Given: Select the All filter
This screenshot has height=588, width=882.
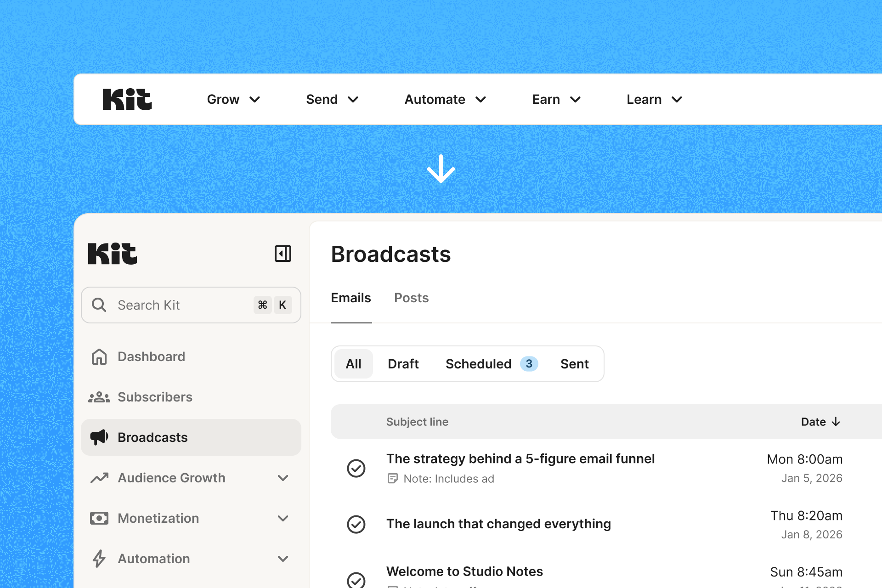Looking at the screenshot, I should point(354,364).
